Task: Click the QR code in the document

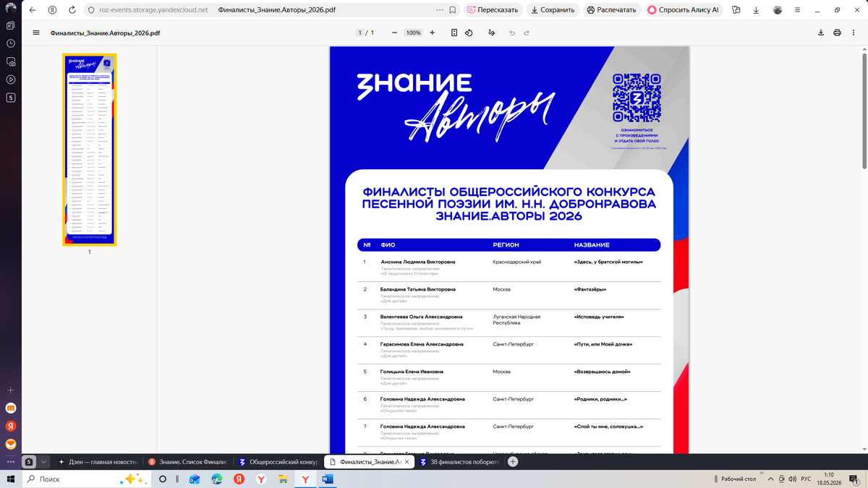Action: click(x=637, y=98)
